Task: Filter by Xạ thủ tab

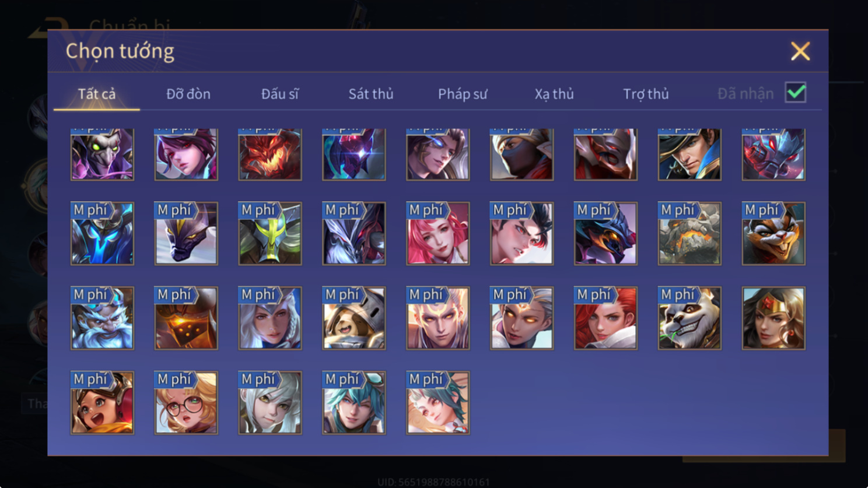Action: pos(554,94)
